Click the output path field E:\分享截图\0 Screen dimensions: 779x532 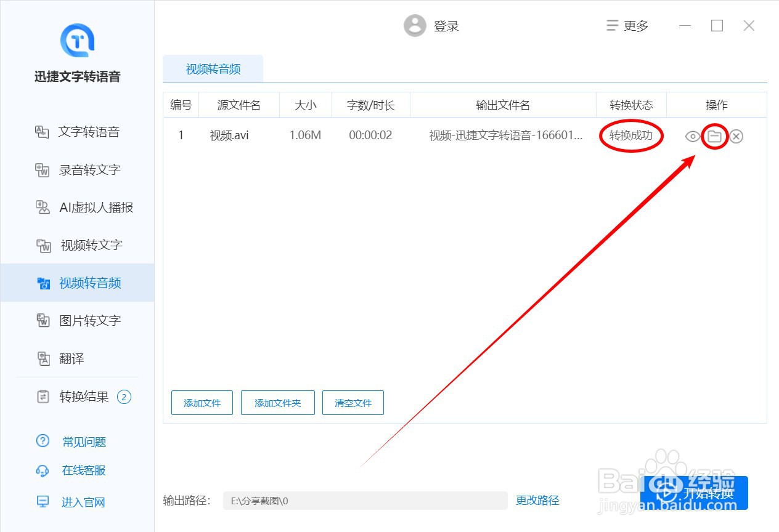pos(365,501)
